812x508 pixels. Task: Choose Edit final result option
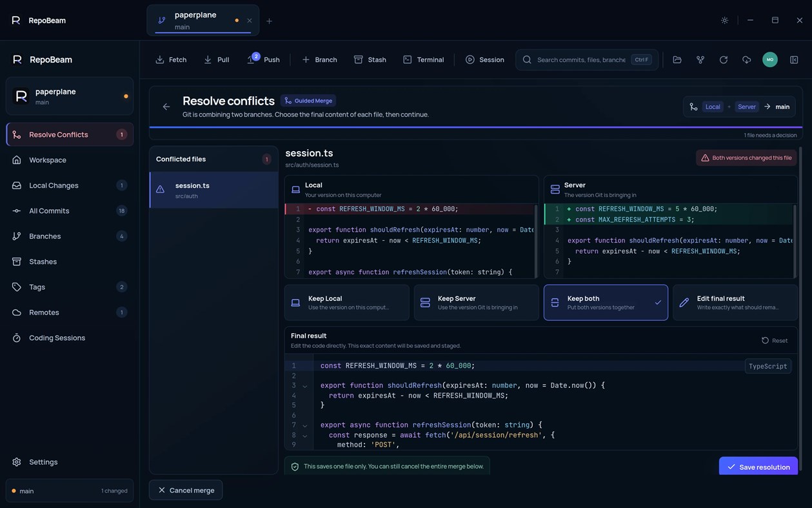tap(735, 303)
